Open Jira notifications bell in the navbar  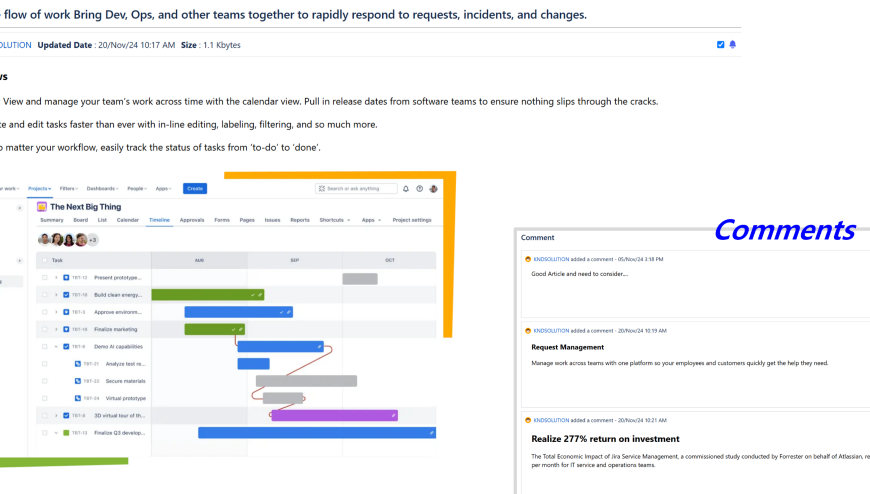406,188
